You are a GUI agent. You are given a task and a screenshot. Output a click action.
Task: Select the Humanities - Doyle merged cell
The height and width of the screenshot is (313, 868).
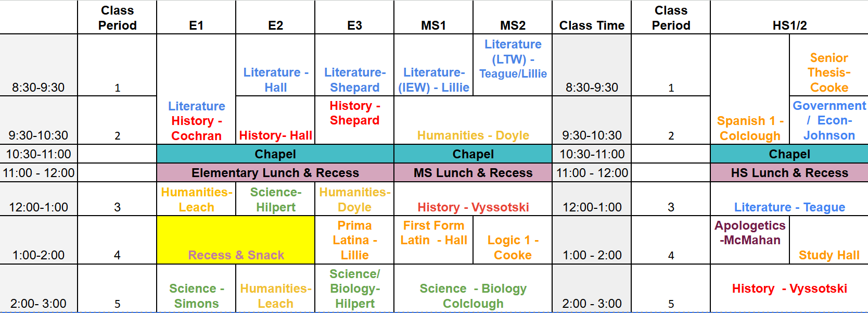pyautogui.click(x=473, y=120)
